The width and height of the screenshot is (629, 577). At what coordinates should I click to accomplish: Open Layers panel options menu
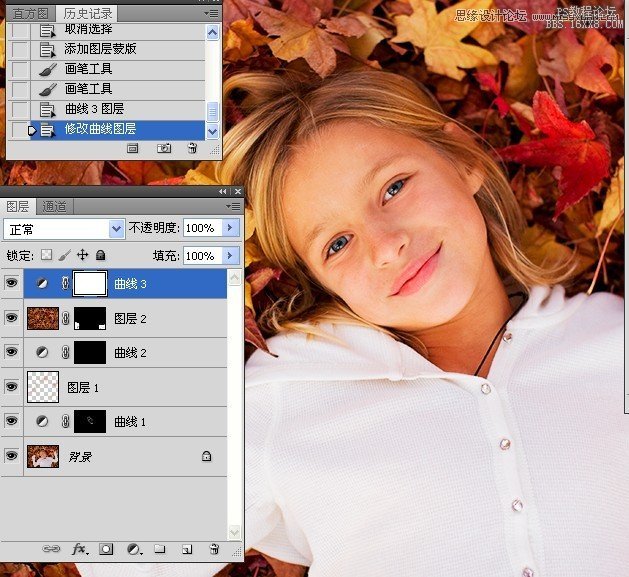point(233,207)
